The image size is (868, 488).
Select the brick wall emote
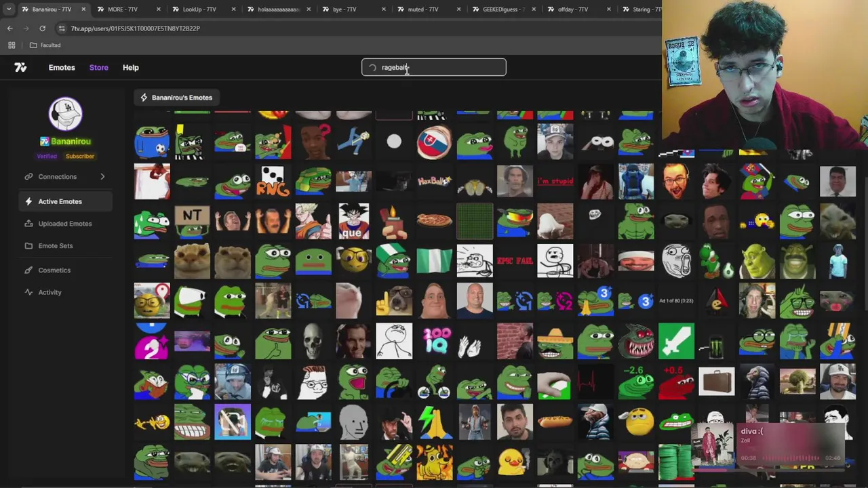point(515,341)
